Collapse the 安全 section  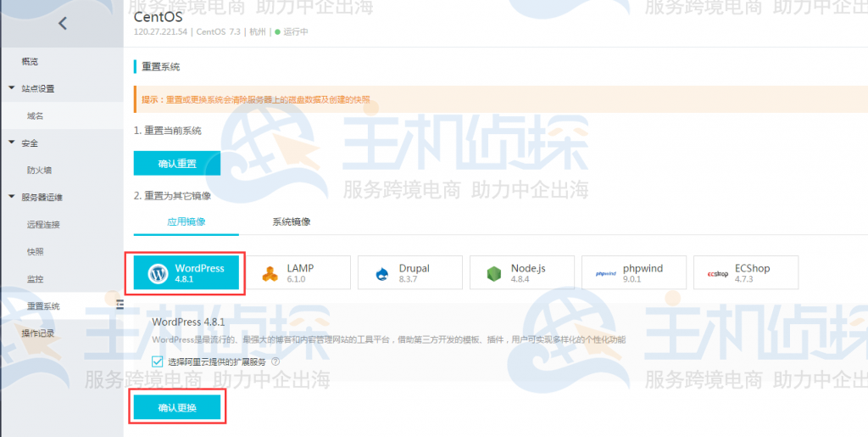tap(12, 143)
